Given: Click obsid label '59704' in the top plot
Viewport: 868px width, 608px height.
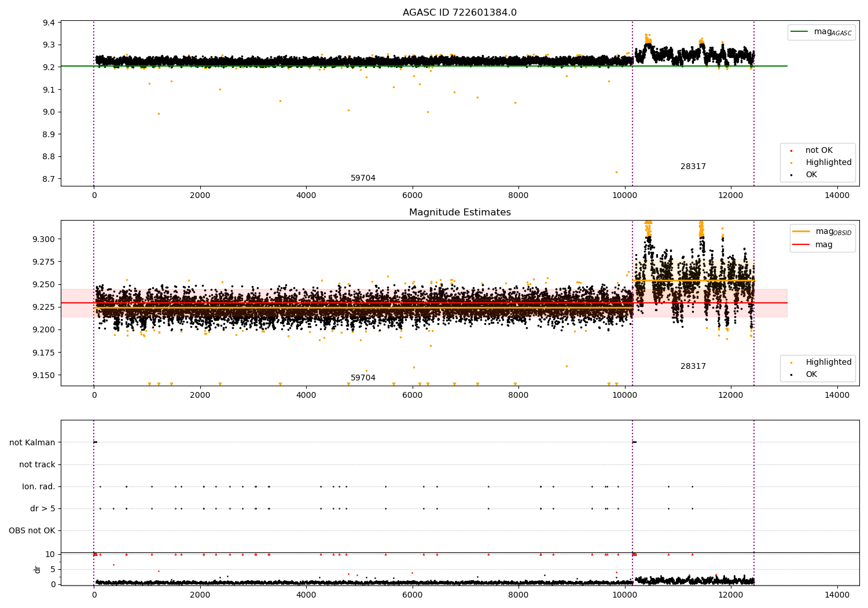Looking at the screenshot, I should pyautogui.click(x=363, y=178).
